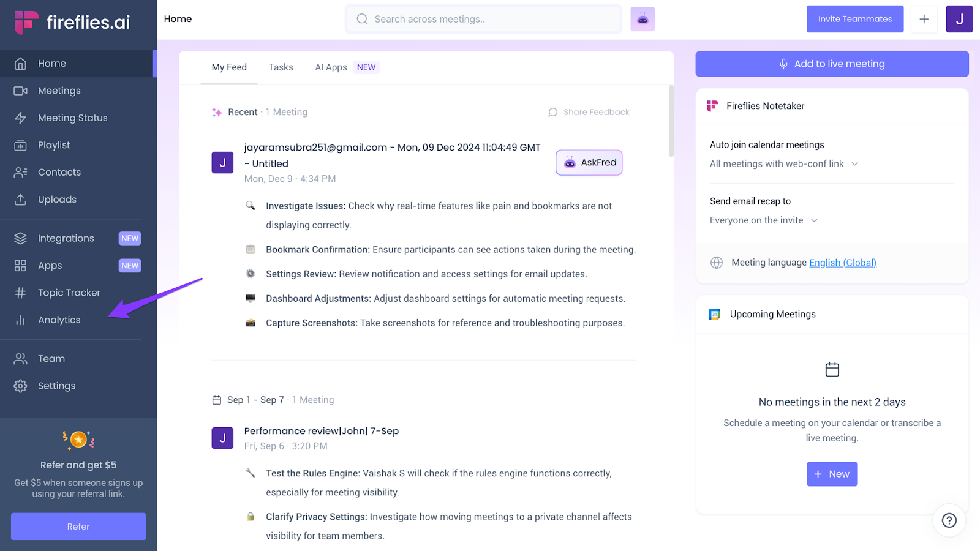
Task: Switch to the Tasks tab
Action: tap(281, 67)
